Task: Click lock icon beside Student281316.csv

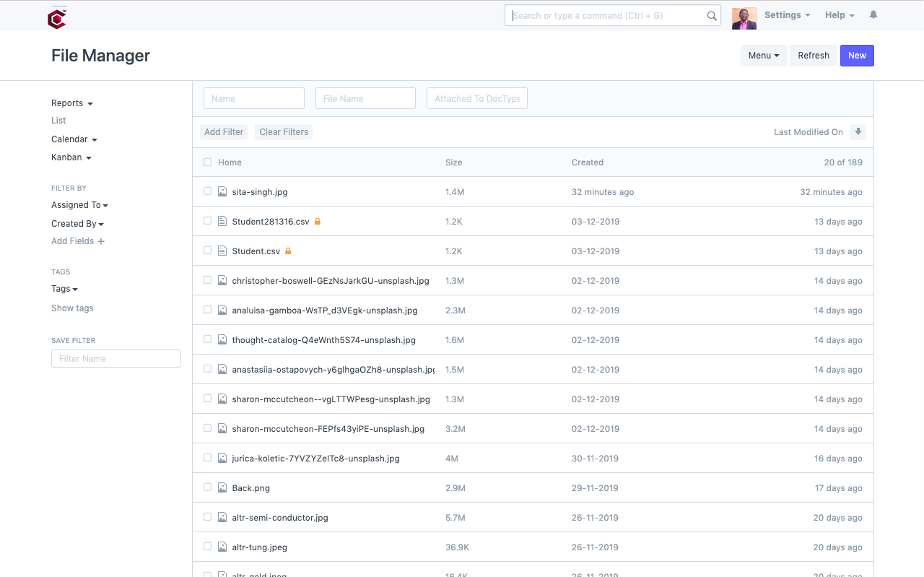Action: [318, 222]
